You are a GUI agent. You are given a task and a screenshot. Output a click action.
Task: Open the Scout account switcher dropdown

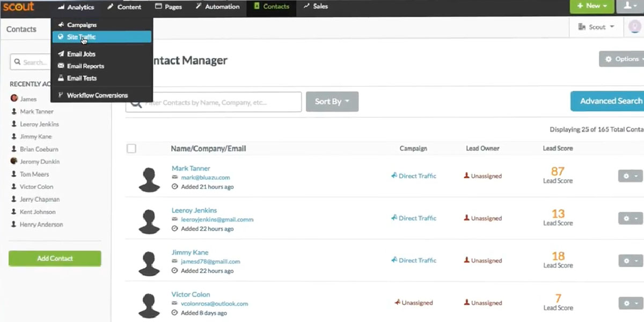[x=596, y=27]
